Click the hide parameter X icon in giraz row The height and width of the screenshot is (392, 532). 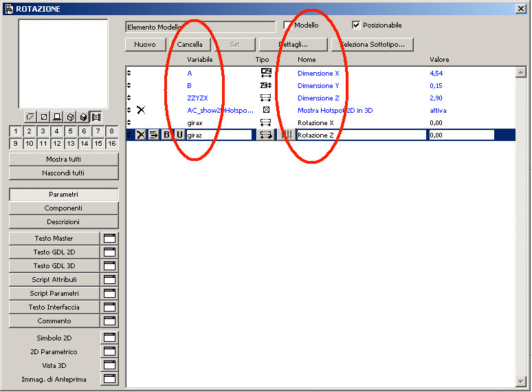pos(141,135)
